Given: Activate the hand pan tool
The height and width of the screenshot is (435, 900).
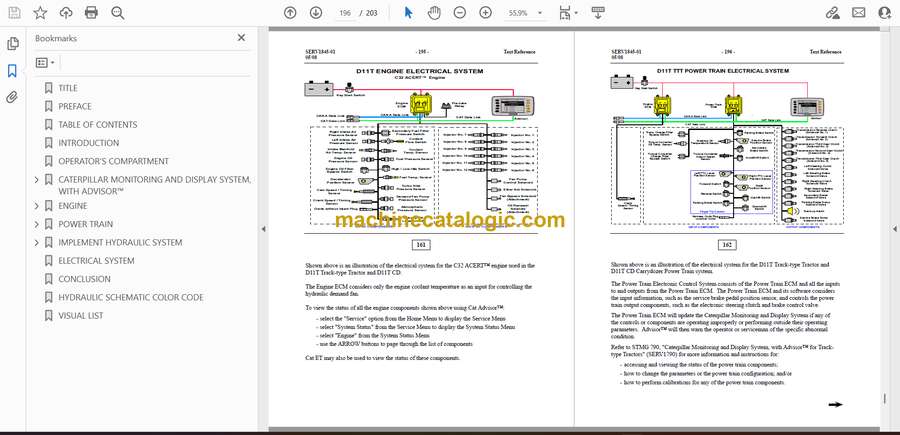Looking at the screenshot, I should [435, 13].
